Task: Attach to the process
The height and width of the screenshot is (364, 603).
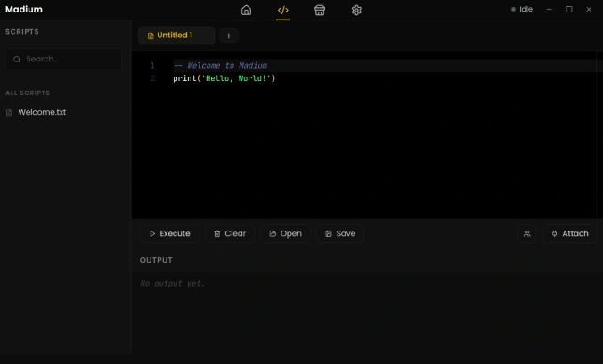Action: point(570,233)
